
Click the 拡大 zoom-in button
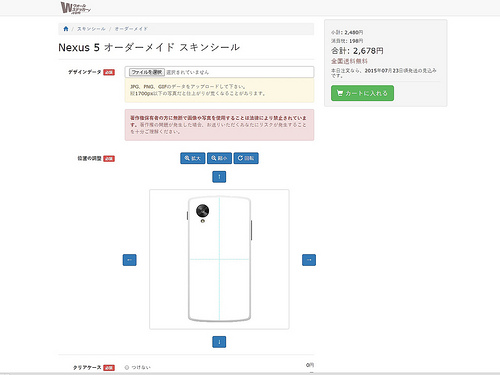[193, 158]
